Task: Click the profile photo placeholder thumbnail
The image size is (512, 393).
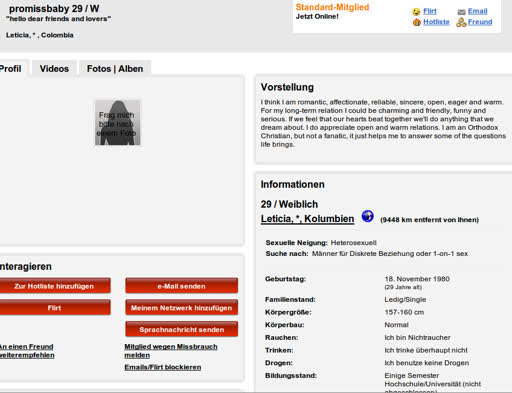Action: point(117,123)
